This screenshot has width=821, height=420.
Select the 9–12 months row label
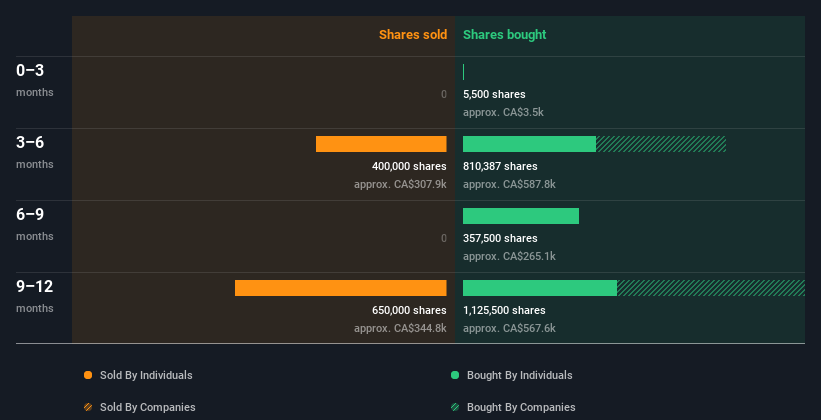pos(35,296)
